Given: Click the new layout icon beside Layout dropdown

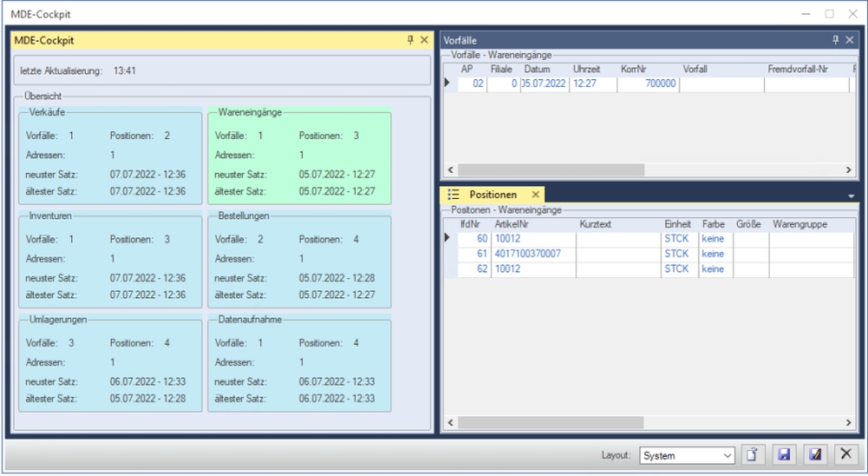Looking at the screenshot, I should click(x=753, y=455).
